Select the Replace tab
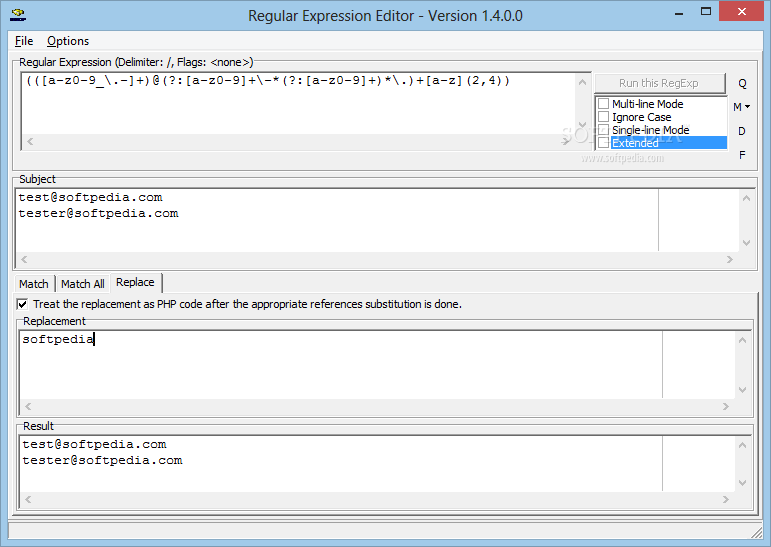 (136, 282)
